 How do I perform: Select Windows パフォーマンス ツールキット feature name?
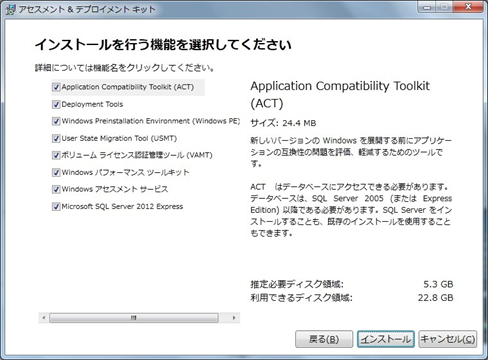125,172
